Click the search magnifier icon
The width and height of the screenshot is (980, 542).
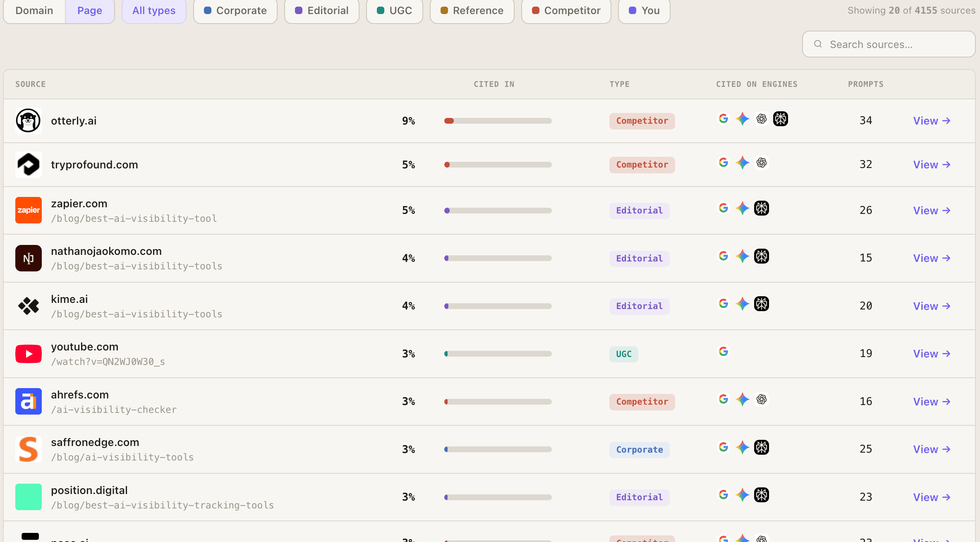click(818, 44)
